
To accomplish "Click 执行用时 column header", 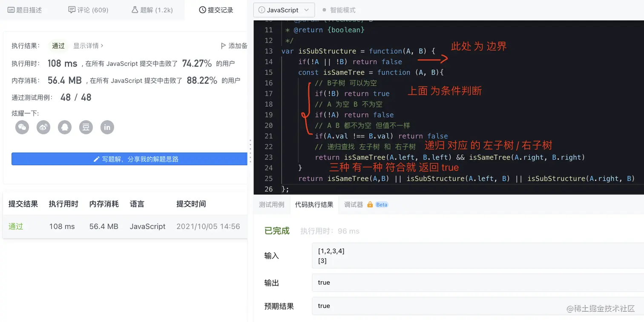I will point(63,204).
